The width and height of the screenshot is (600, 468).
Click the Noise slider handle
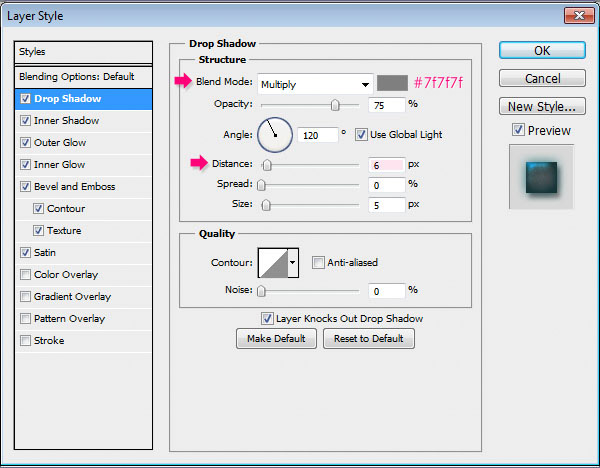[261, 291]
